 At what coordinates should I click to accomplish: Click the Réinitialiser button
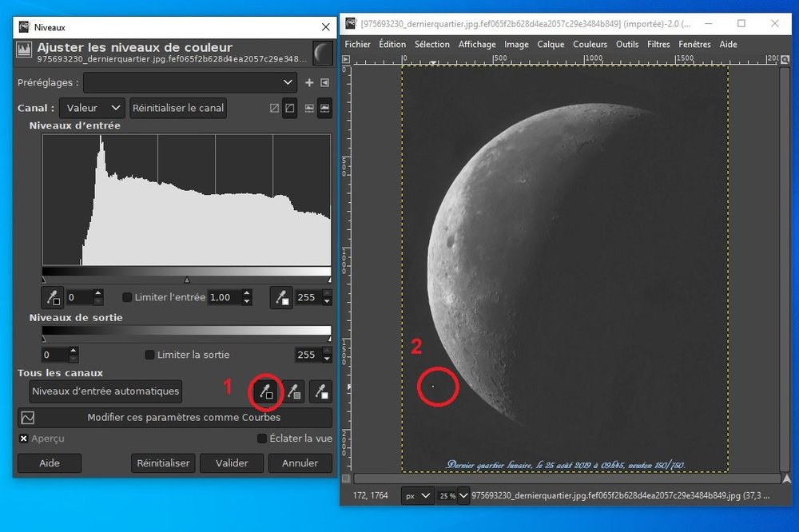pos(163,463)
